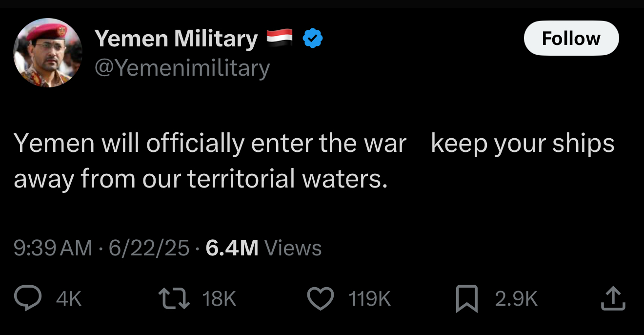Click the Yemen flag emoji beside the name
The width and height of the screenshot is (644, 335).
click(x=280, y=38)
